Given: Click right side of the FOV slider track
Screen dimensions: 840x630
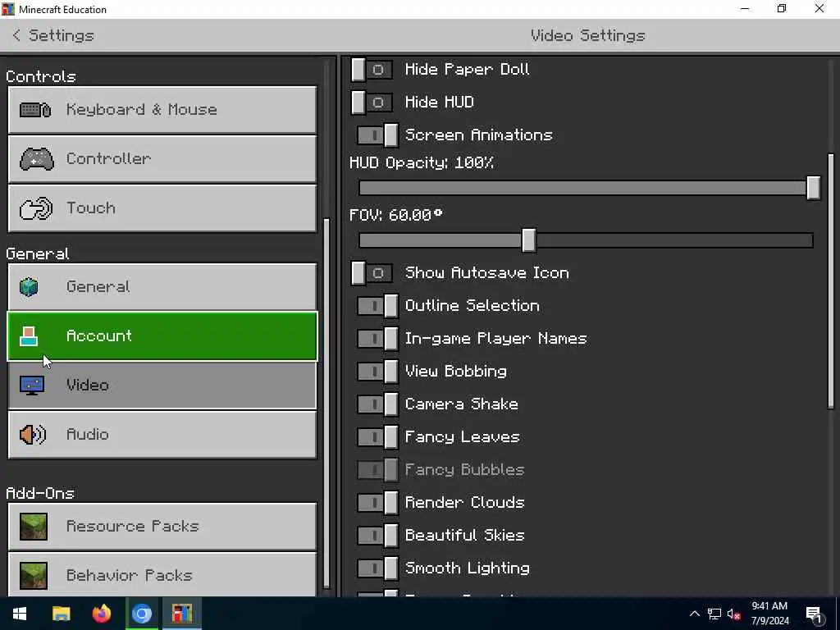Looking at the screenshot, I should point(675,240).
